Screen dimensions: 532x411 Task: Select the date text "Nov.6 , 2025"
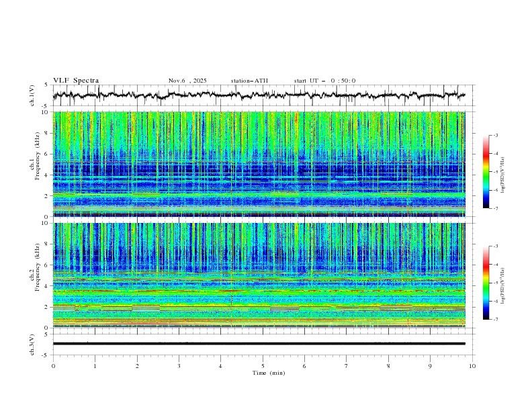187,81
